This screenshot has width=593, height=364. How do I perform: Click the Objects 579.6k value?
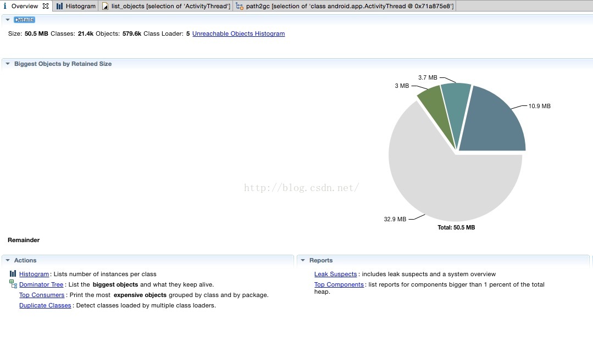click(131, 33)
